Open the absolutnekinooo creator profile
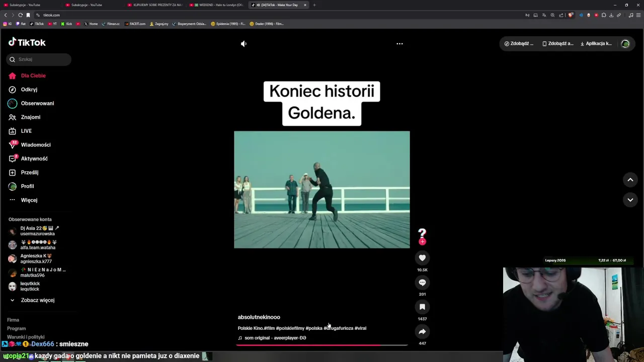This screenshot has width=644, height=362. 259,317
